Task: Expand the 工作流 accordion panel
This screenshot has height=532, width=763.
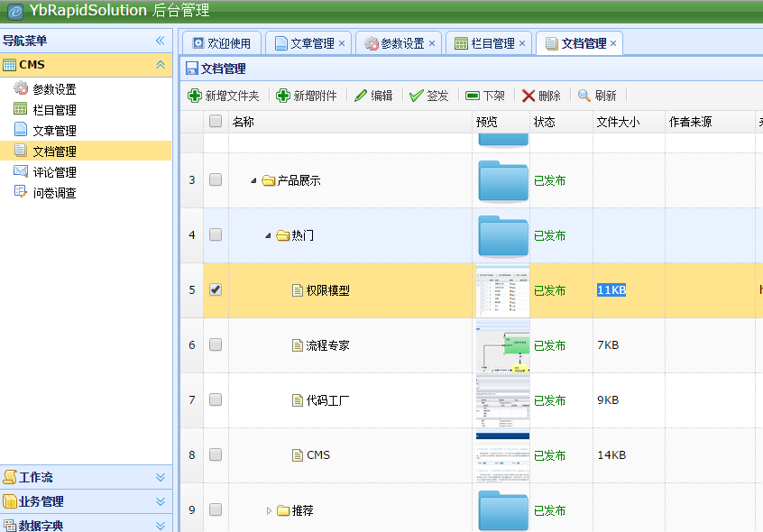Action: tap(161, 477)
